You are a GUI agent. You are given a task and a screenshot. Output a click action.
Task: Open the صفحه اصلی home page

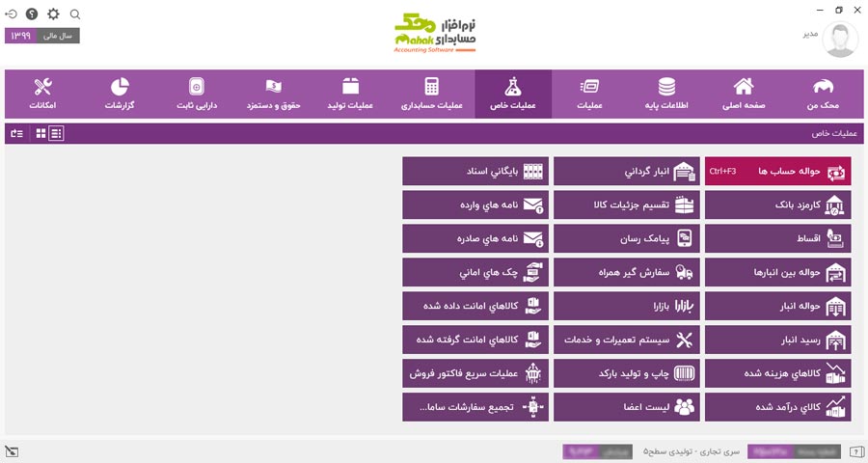[x=743, y=94]
